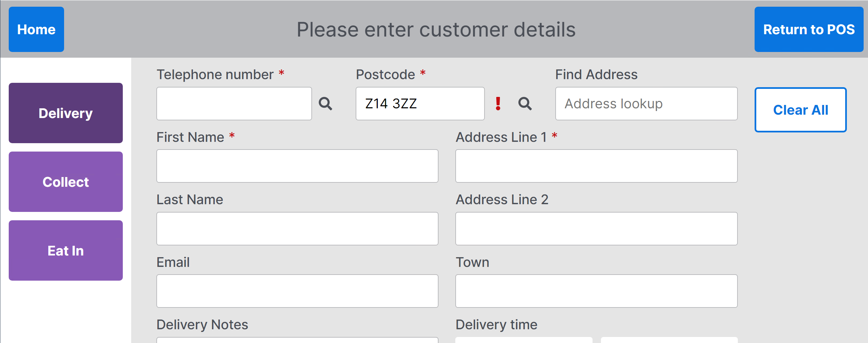Switch to the Collect order type
The height and width of the screenshot is (343, 868).
pyautogui.click(x=66, y=182)
